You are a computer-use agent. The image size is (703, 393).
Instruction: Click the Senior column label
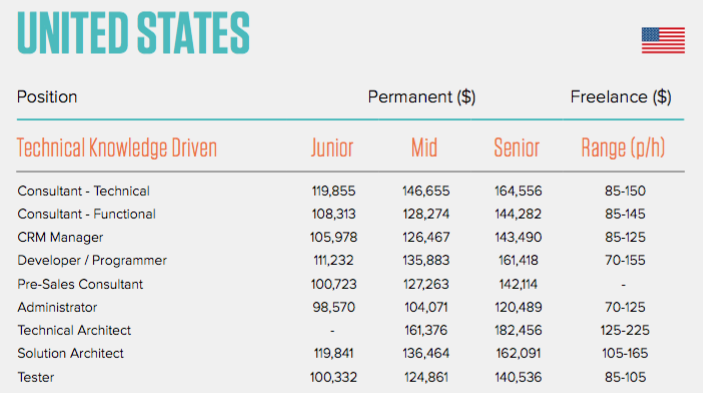tap(516, 148)
